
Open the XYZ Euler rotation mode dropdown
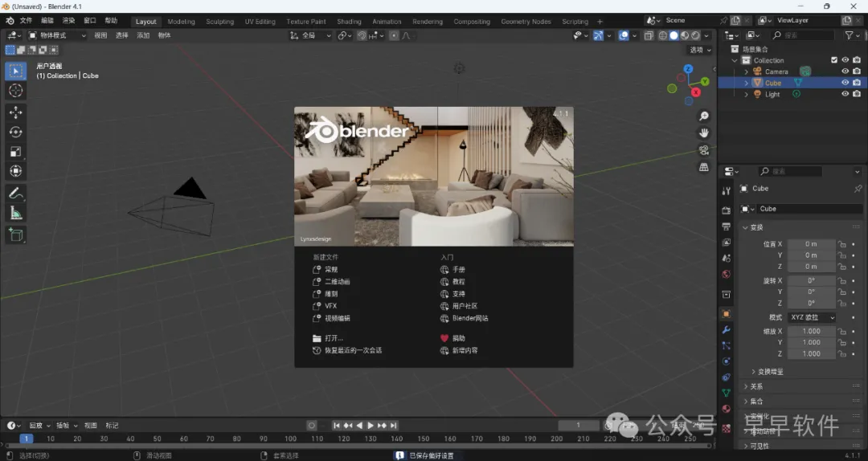[x=812, y=318]
